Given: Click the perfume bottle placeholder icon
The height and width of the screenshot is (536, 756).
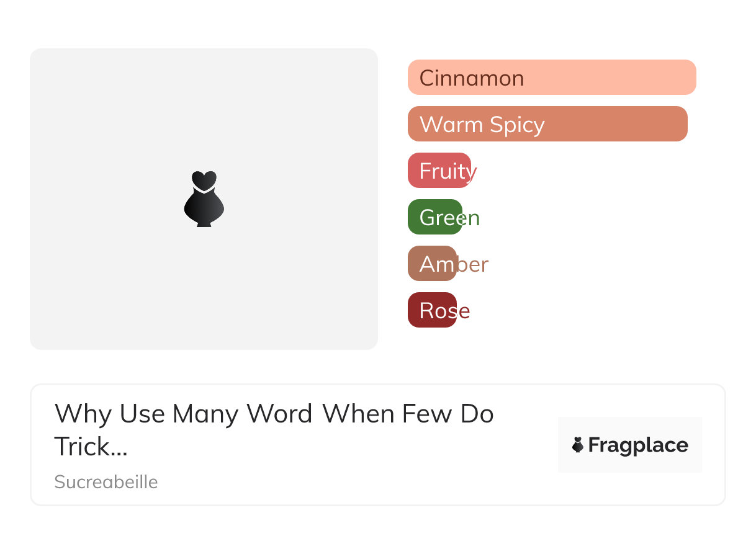Looking at the screenshot, I should (204, 199).
